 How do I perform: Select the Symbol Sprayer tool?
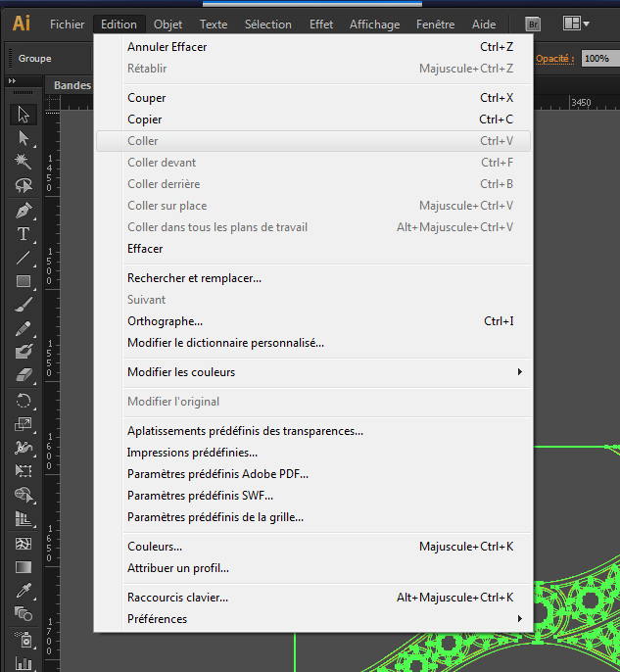click(24, 640)
